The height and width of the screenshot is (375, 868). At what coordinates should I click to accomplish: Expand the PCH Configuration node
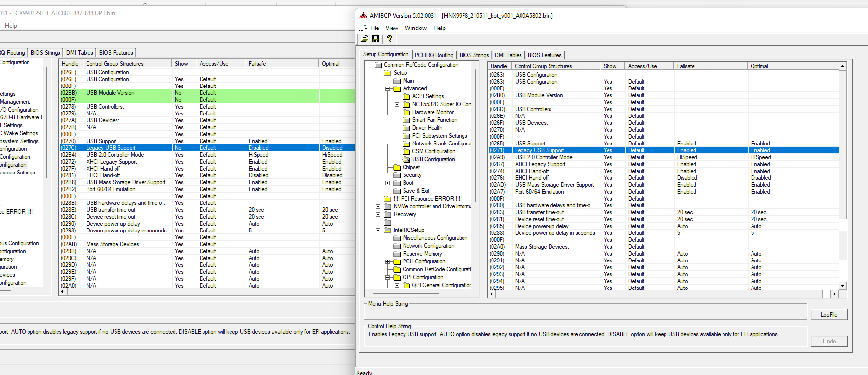(388, 262)
